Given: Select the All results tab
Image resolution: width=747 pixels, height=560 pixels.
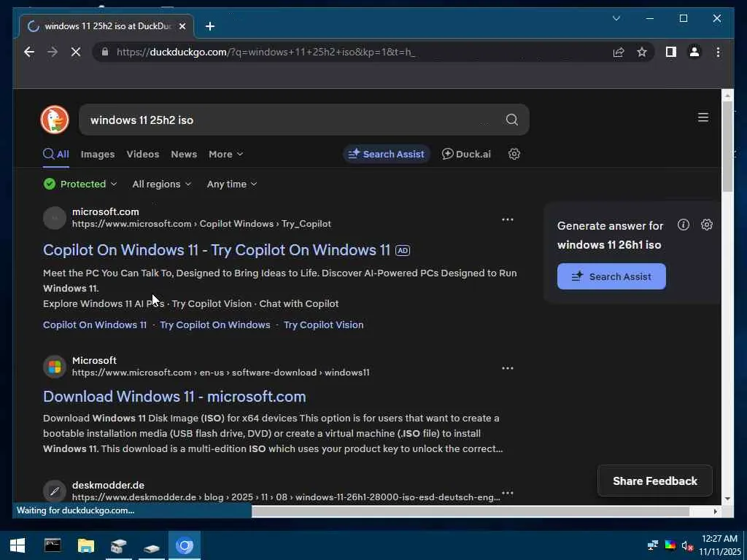Looking at the screenshot, I should 56,155.
